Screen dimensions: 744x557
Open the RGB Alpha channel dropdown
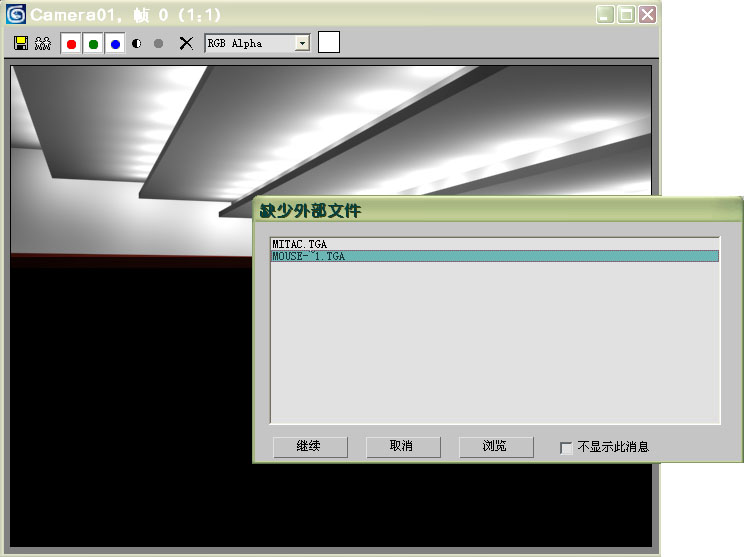tap(302, 43)
